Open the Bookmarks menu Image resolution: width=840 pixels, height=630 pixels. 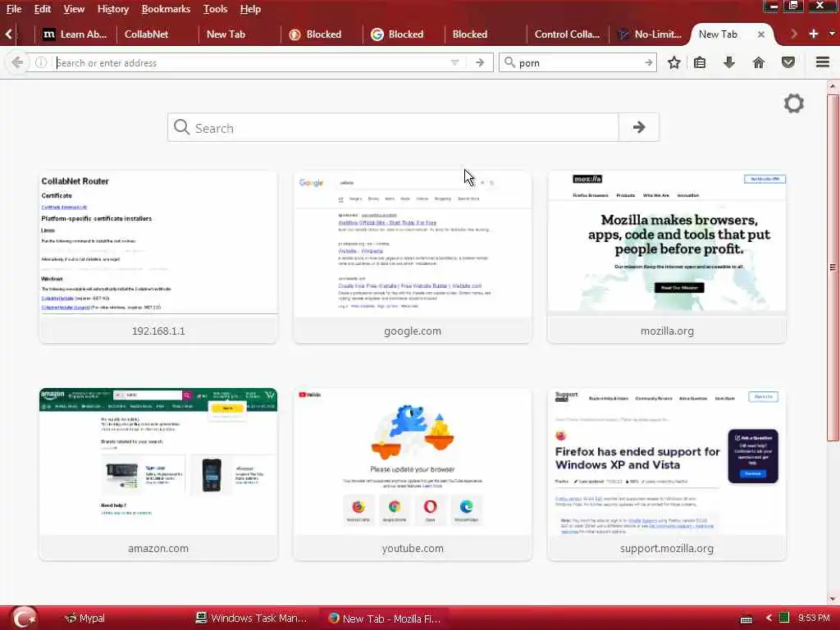(x=166, y=9)
